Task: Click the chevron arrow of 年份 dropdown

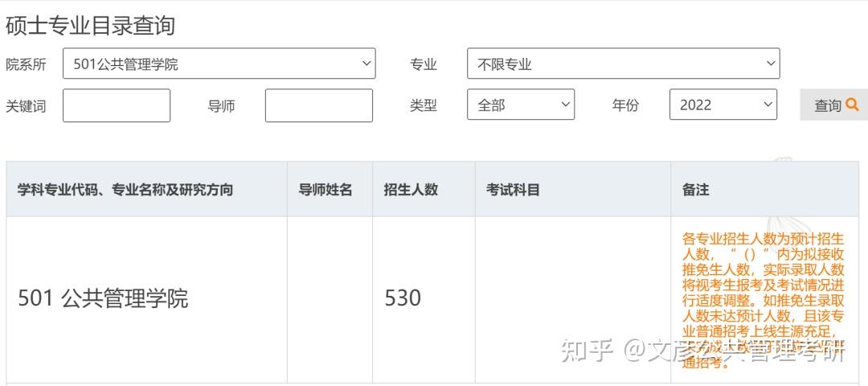Action: (768, 104)
